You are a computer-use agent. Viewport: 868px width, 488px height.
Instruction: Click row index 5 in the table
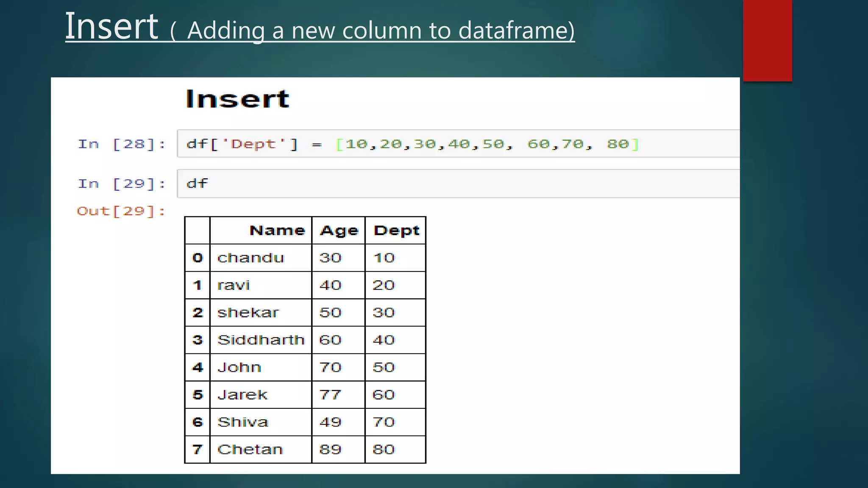point(198,395)
